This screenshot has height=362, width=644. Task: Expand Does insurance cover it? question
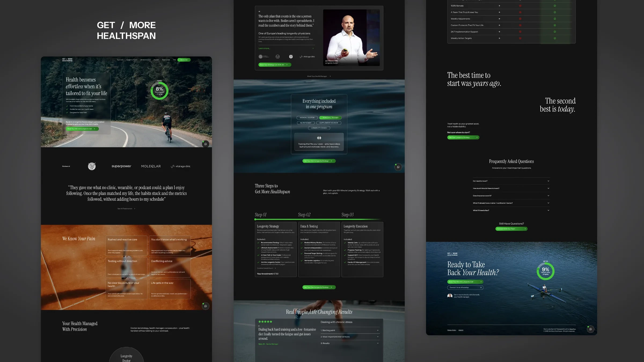(511, 196)
